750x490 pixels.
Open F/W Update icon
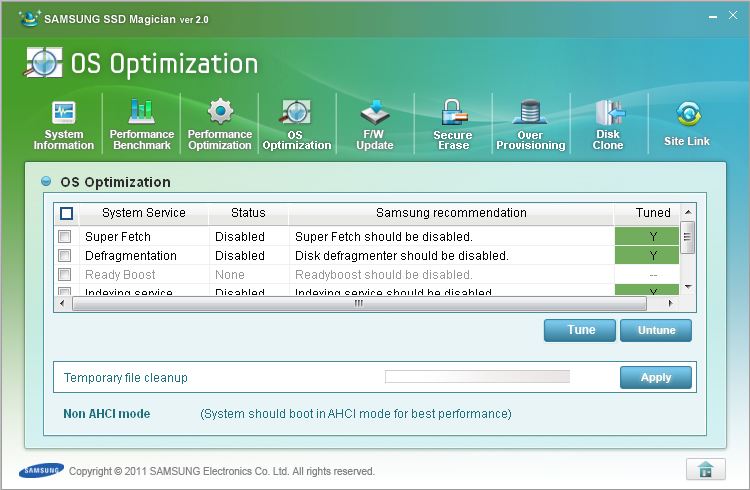pyautogui.click(x=375, y=112)
